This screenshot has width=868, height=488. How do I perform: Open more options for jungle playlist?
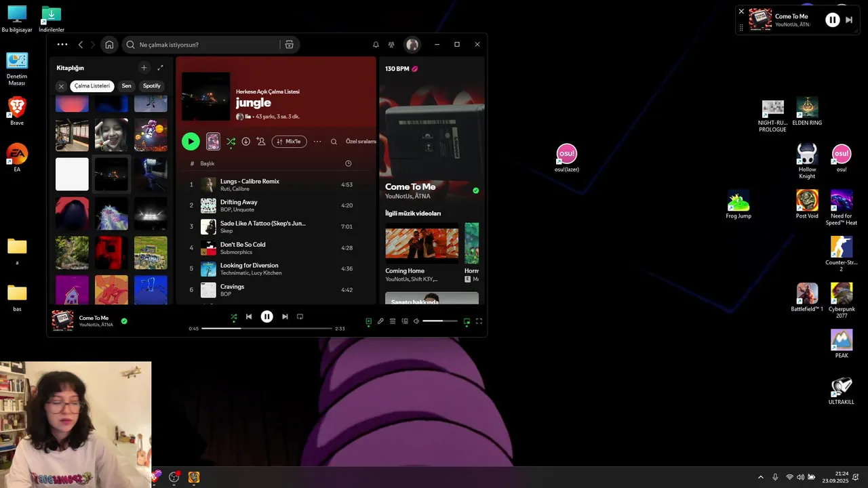[317, 142]
